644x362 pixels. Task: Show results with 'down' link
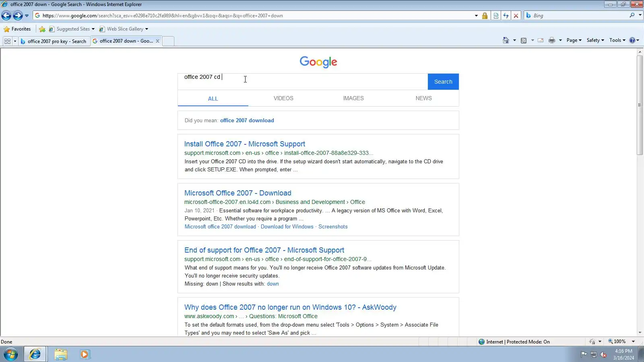(273, 284)
